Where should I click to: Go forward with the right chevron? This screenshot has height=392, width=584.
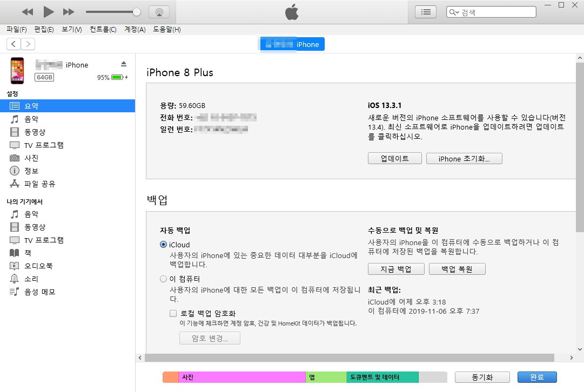coord(28,44)
